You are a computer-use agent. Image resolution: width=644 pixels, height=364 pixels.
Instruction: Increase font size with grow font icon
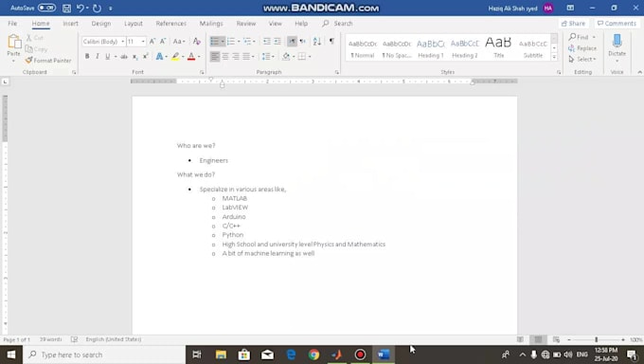pos(152,41)
